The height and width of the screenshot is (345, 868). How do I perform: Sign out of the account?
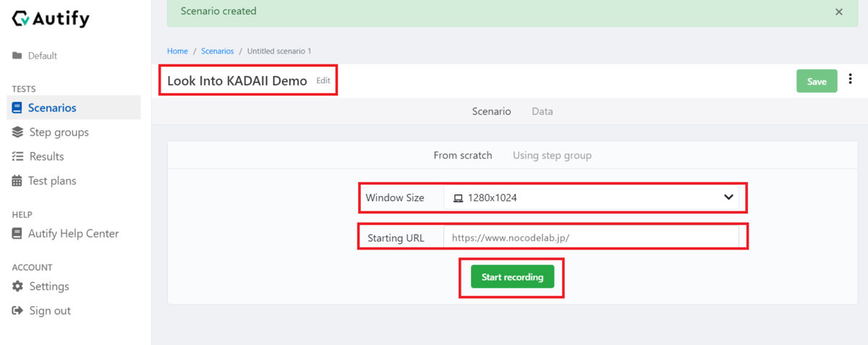[41, 311]
